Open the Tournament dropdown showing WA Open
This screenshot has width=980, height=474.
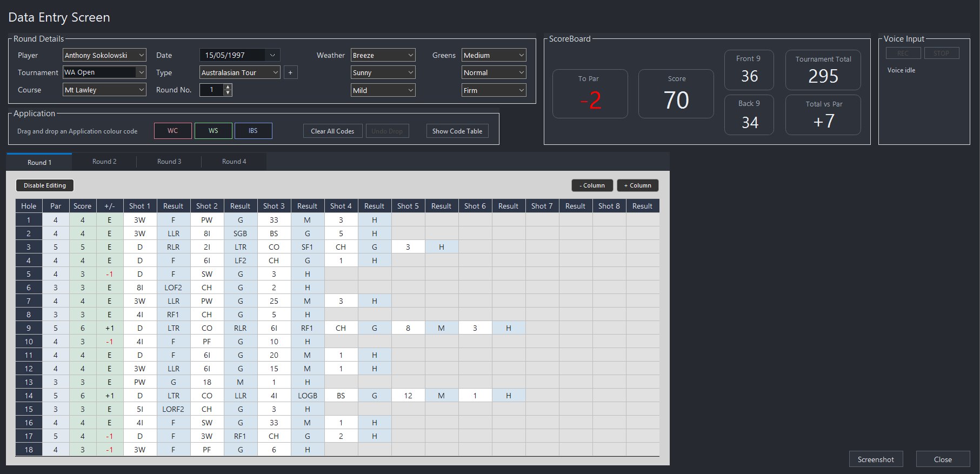click(x=104, y=72)
